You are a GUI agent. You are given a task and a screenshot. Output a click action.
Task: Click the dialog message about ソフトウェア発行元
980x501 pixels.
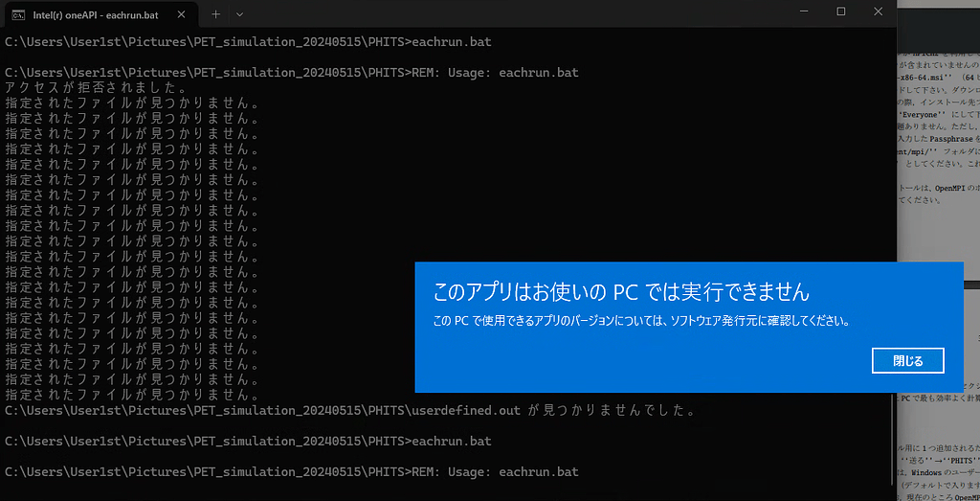641,322
